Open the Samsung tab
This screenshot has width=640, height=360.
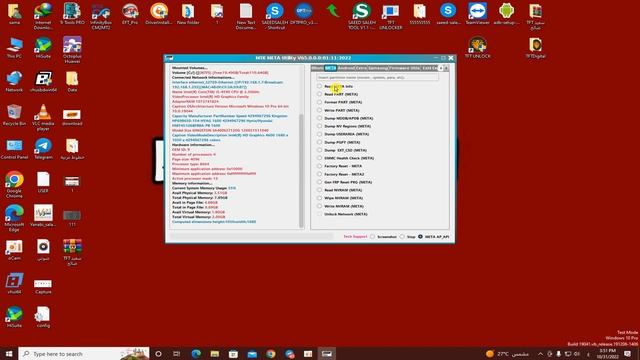pos(378,68)
